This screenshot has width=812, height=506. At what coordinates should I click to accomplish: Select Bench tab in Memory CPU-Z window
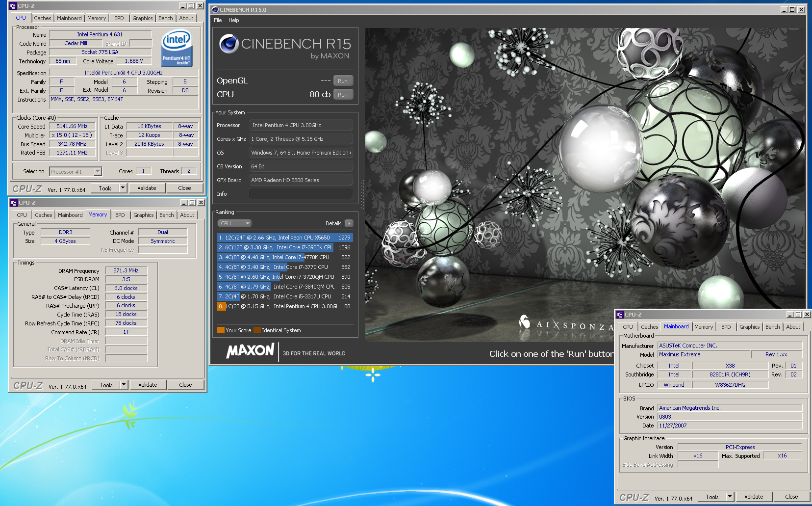pos(167,215)
